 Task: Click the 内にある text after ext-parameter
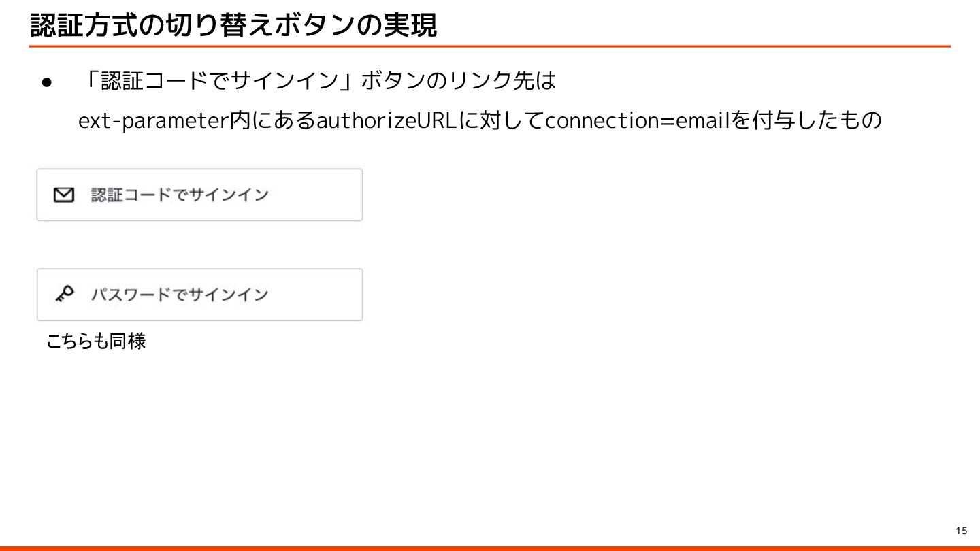274,121
